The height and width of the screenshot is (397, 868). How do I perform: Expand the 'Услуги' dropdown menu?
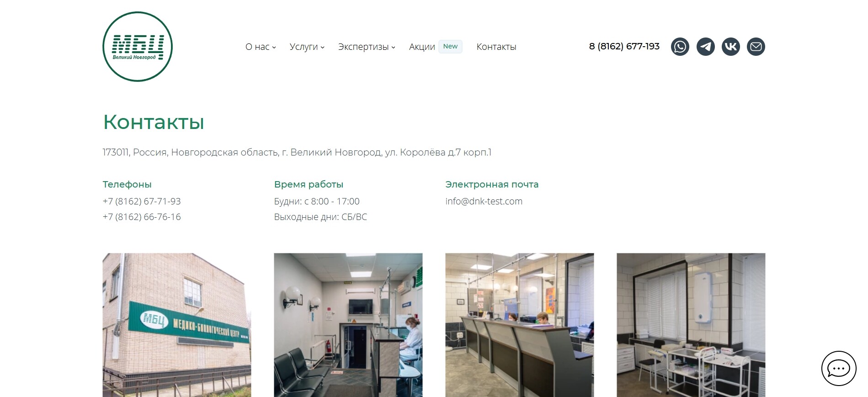pyautogui.click(x=307, y=47)
